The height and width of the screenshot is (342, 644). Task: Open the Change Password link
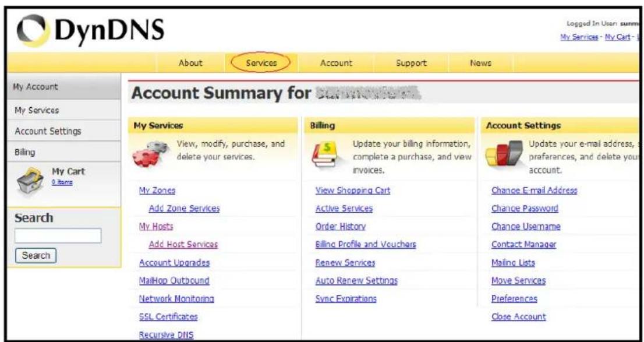[x=525, y=209]
